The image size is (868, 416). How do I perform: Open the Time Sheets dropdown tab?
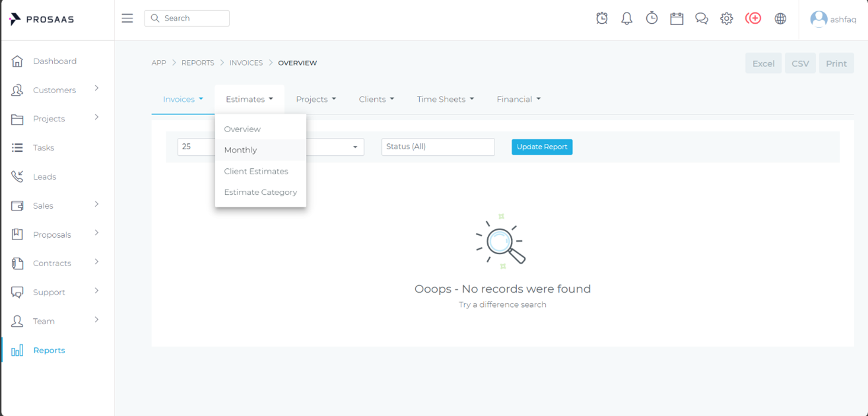(x=445, y=100)
